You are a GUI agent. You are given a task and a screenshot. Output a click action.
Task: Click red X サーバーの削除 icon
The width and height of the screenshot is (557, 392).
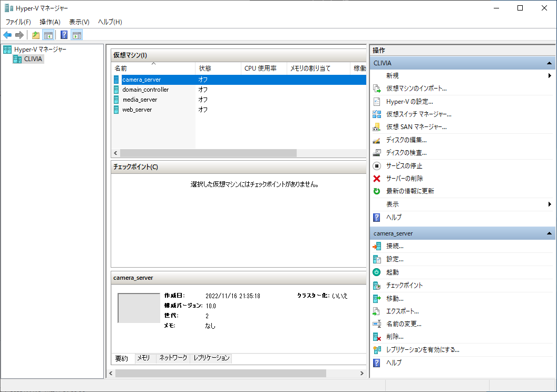point(377,178)
